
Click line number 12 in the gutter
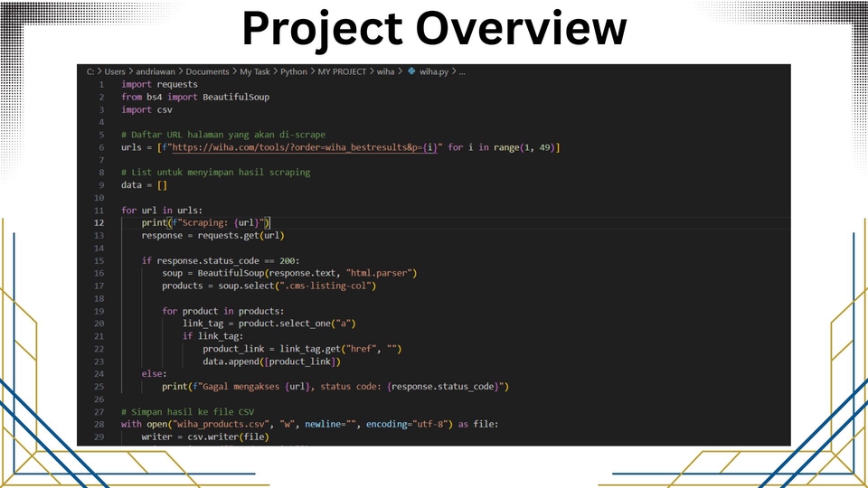tap(99, 222)
